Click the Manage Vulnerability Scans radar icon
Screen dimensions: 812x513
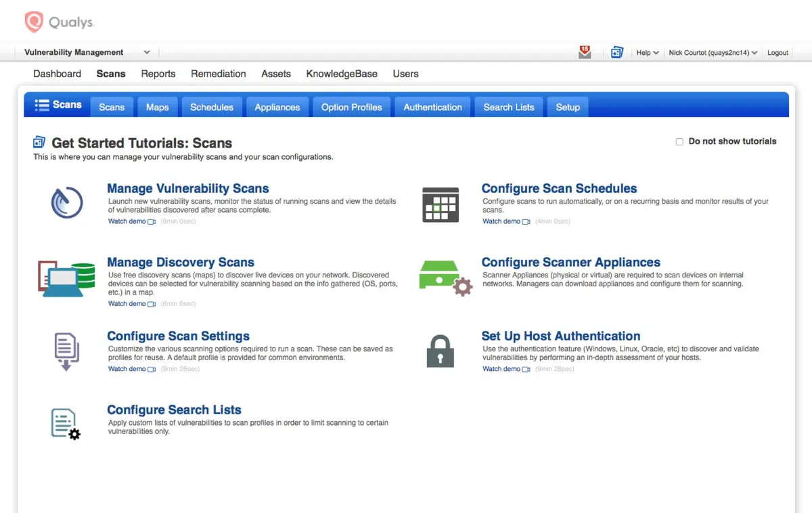pos(67,202)
